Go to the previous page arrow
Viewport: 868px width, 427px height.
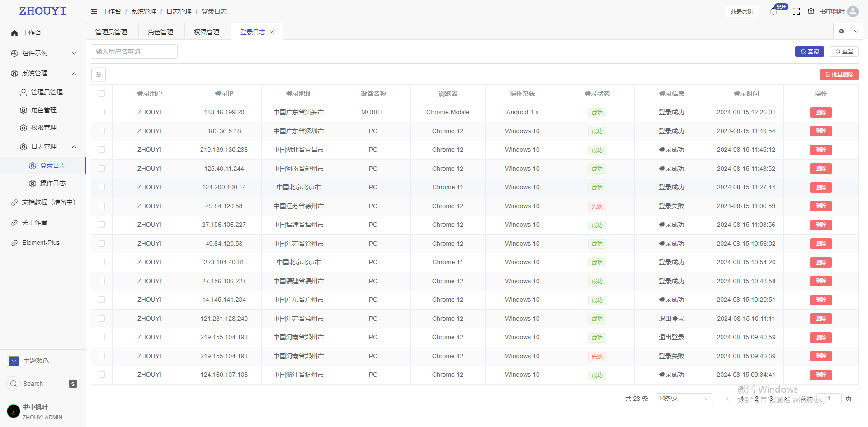point(727,399)
